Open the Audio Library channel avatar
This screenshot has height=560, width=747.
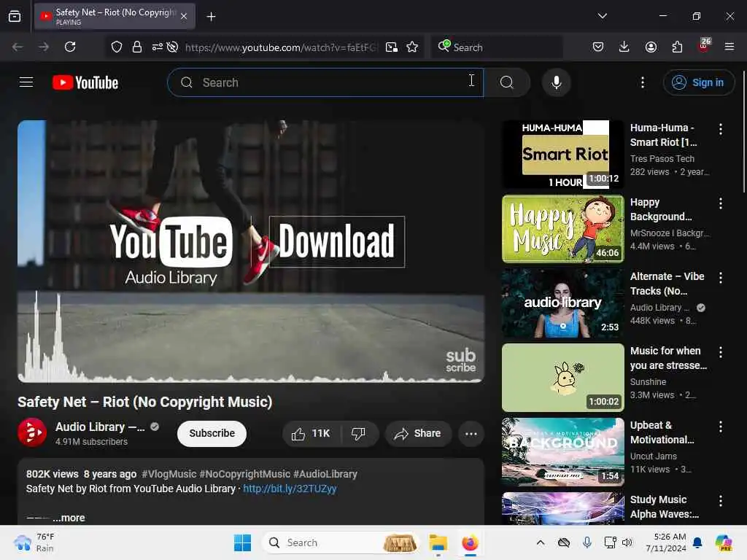[32, 432]
